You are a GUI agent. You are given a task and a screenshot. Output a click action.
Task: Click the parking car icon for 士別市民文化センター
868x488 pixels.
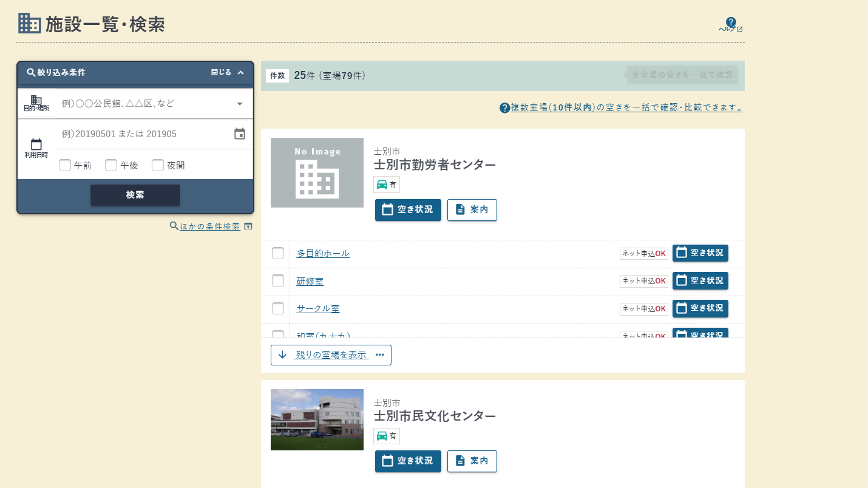382,436
